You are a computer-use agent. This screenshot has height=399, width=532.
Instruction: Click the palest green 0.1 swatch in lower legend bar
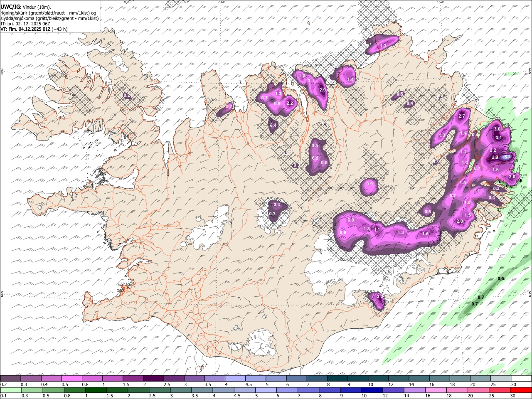tap(10, 390)
